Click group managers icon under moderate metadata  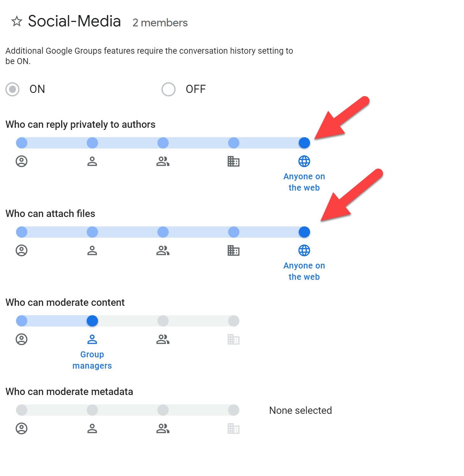(x=92, y=429)
